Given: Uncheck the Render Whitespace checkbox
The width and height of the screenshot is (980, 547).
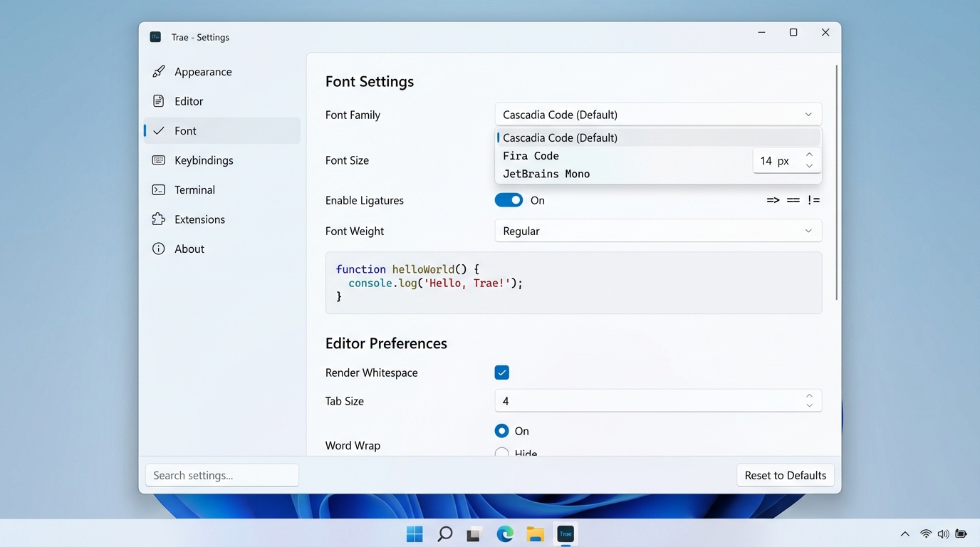Looking at the screenshot, I should pyautogui.click(x=502, y=372).
